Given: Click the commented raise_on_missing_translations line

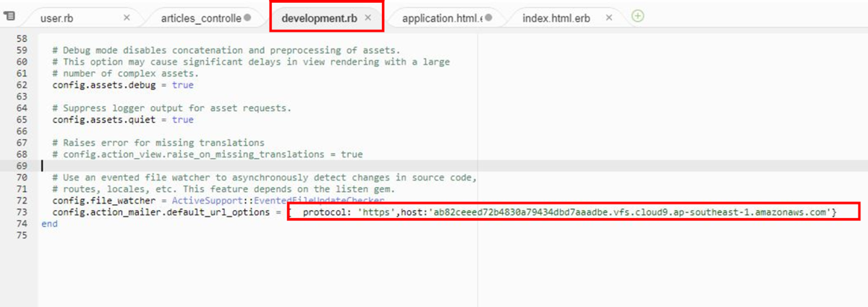Looking at the screenshot, I should (x=208, y=154).
